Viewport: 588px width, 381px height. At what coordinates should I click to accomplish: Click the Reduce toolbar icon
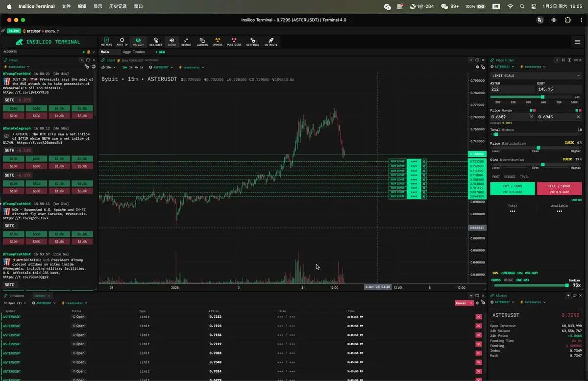tap(186, 42)
